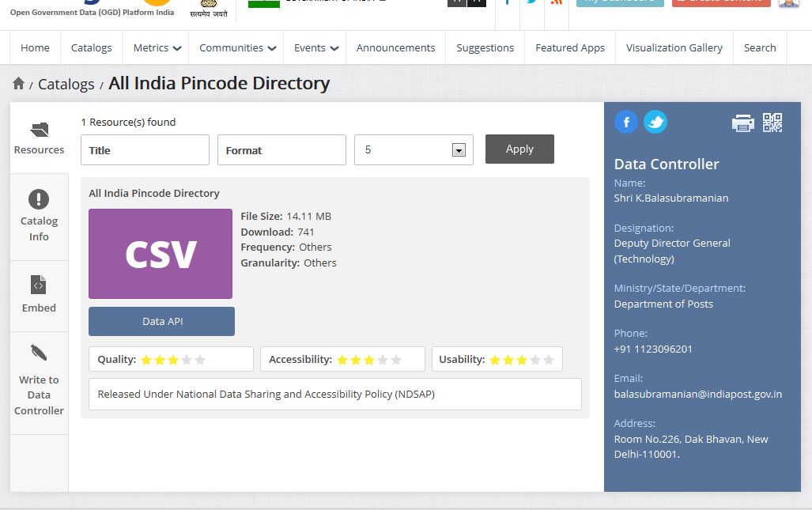Viewport: 812px width, 510px height.
Task: Print the page using the printer icon
Action: 742,123
